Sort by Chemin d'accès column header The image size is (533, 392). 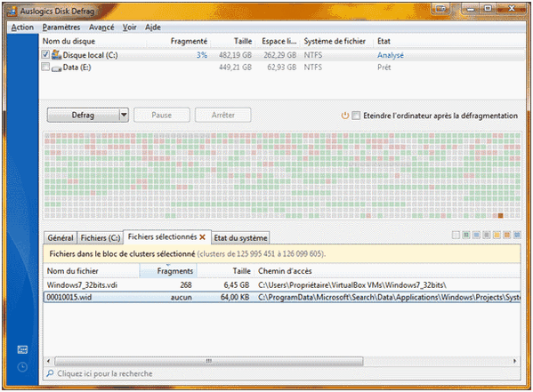click(387, 271)
